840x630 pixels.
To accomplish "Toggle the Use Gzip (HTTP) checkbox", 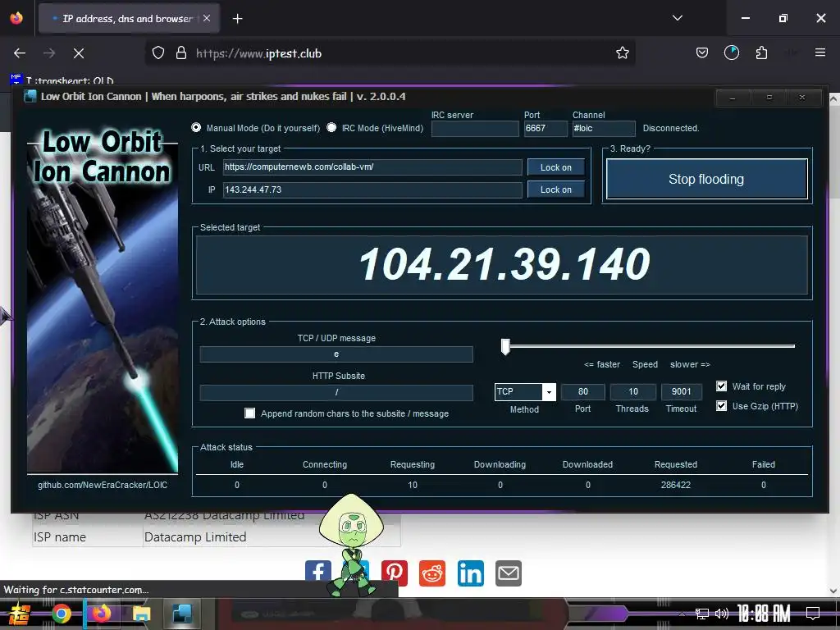I will 722,405.
